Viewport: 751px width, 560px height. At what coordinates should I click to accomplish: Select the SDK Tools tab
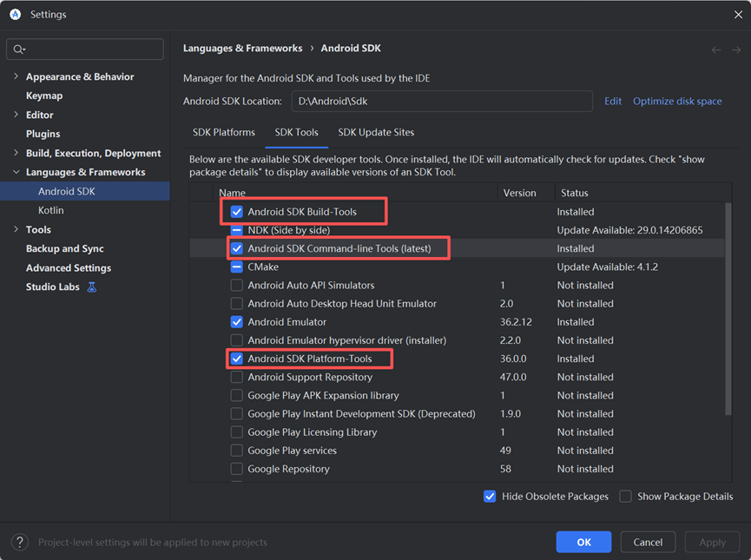coord(296,132)
